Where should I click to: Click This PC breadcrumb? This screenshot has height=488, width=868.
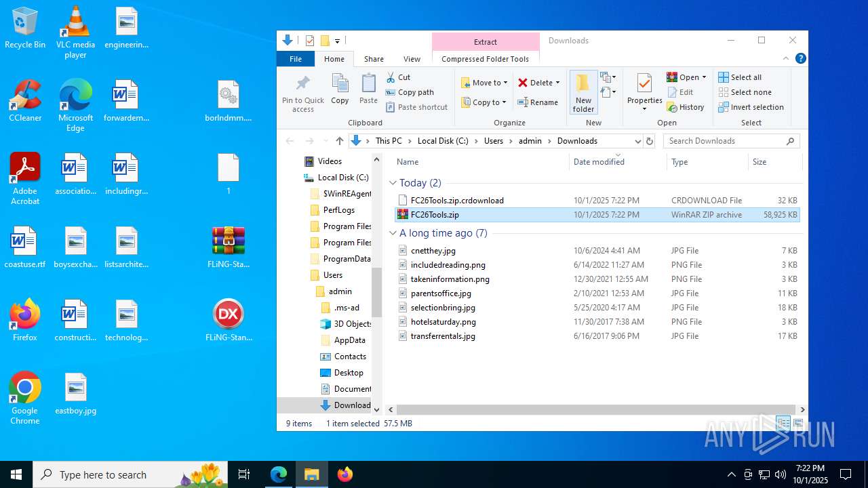click(x=389, y=141)
